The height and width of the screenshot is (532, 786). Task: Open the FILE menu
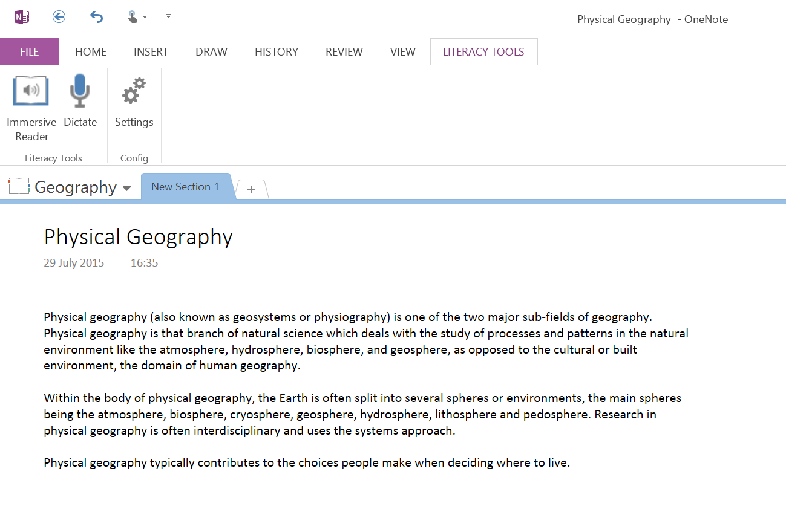click(29, 52)
